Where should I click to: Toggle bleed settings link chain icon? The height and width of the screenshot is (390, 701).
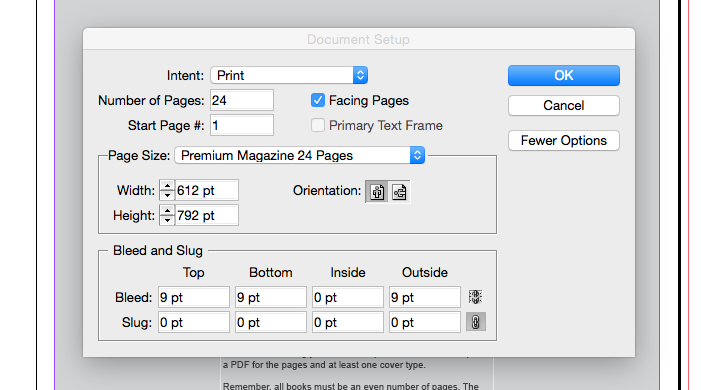pos(475,297)
